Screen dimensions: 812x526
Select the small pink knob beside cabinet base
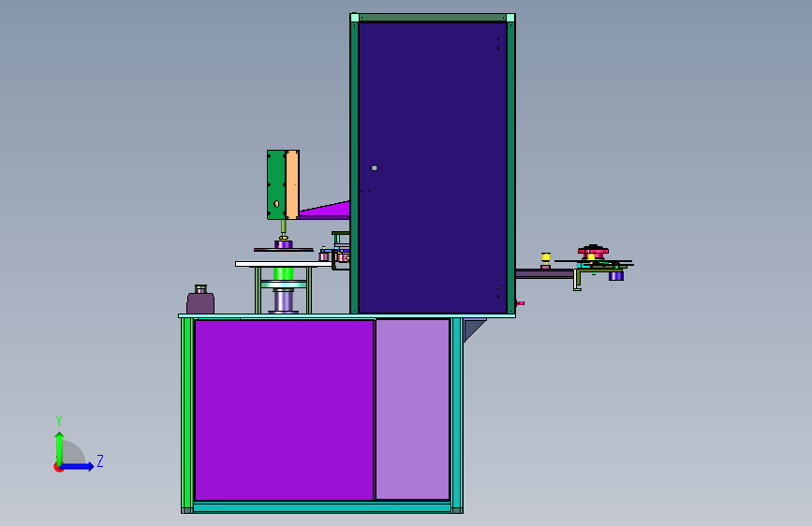pyautogui.click(x=521, y=303)
